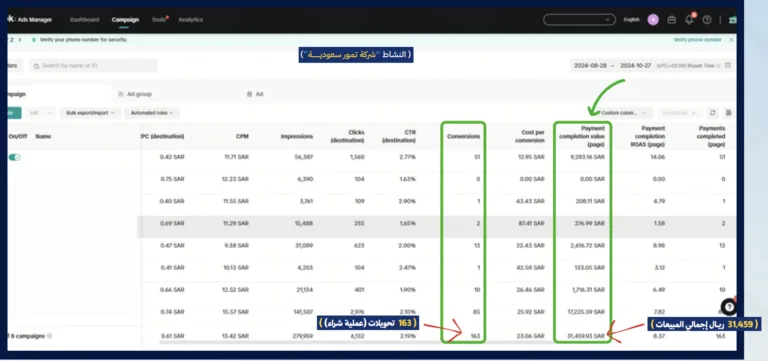The height and width of the screenshot is (361, 768).
Task: Open the briefcase business center icon
Action: 672,20
